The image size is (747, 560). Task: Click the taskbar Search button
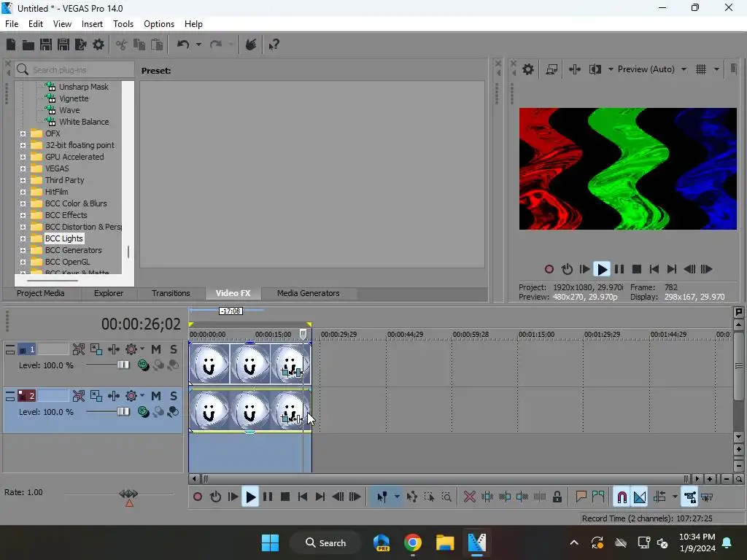326,542
